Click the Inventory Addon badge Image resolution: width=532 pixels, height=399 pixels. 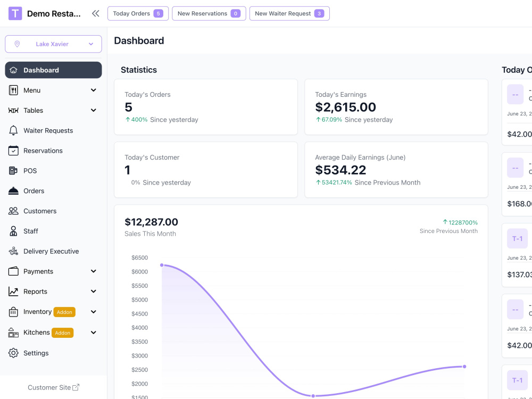click(x=64, y=312)
